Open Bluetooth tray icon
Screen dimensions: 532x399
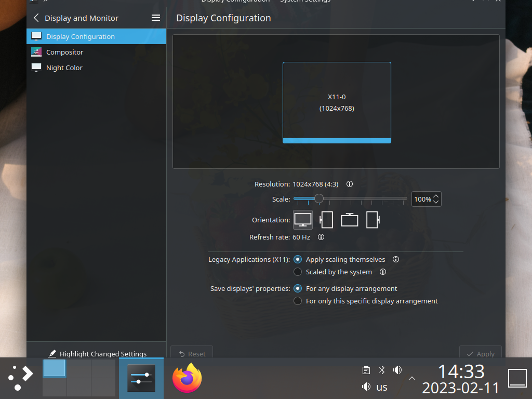382,370
